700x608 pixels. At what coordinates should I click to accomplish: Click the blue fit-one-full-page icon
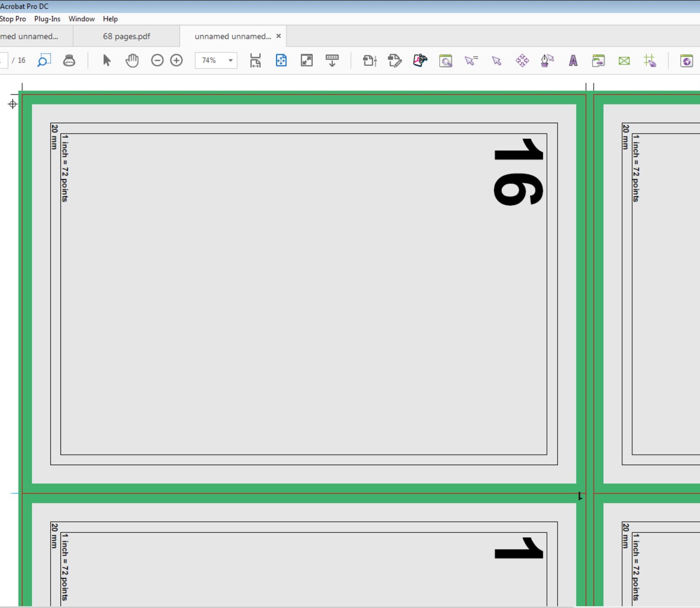pyautogui.click(x=281, y=60)
